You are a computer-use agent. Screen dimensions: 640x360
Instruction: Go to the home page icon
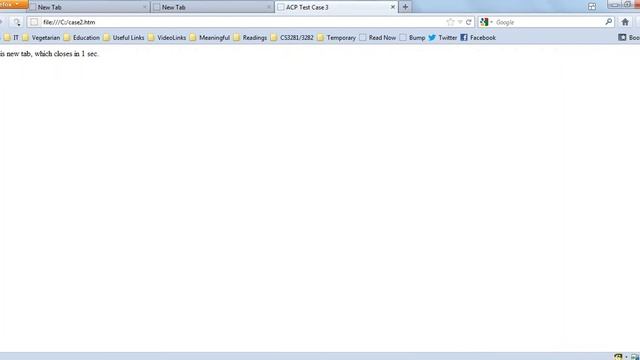point(625,22)
